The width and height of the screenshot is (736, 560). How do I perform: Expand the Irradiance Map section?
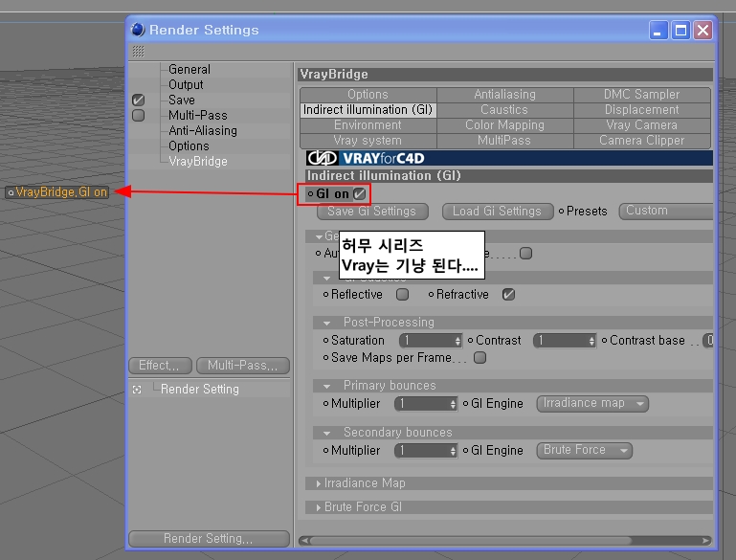[319, 483]
